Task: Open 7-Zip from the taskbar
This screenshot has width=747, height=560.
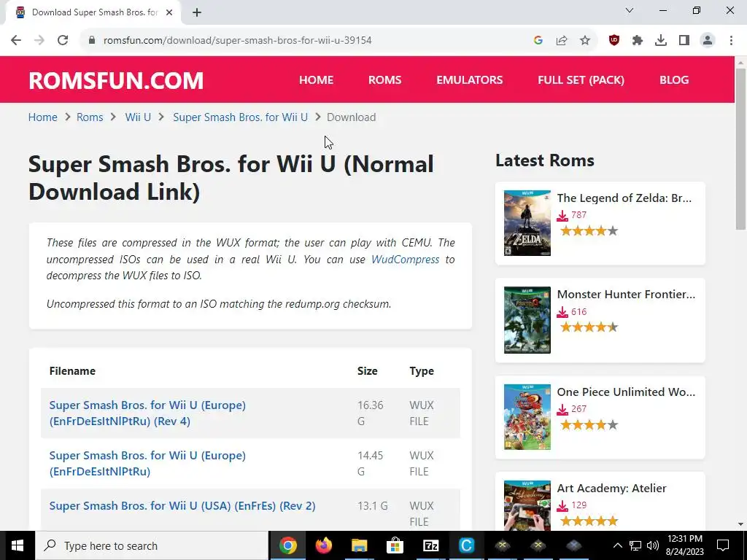Action: tap(430, 545)
